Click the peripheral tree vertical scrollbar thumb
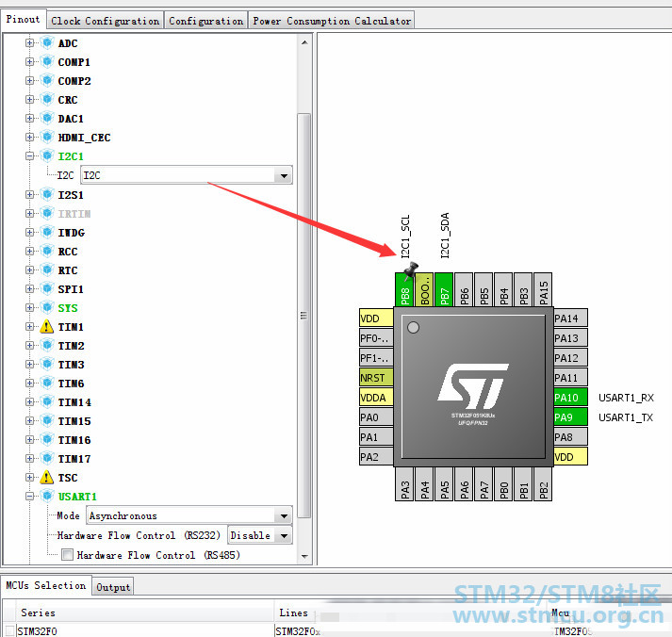 click(303, 316)
